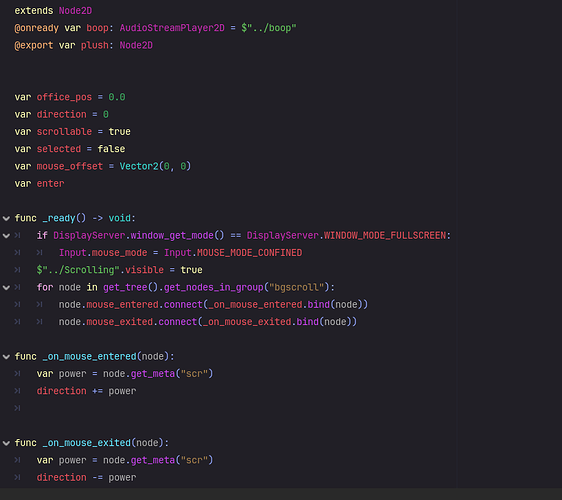
Task: Click Vector2 in the mouse_offset line
Action: point(139,166)
